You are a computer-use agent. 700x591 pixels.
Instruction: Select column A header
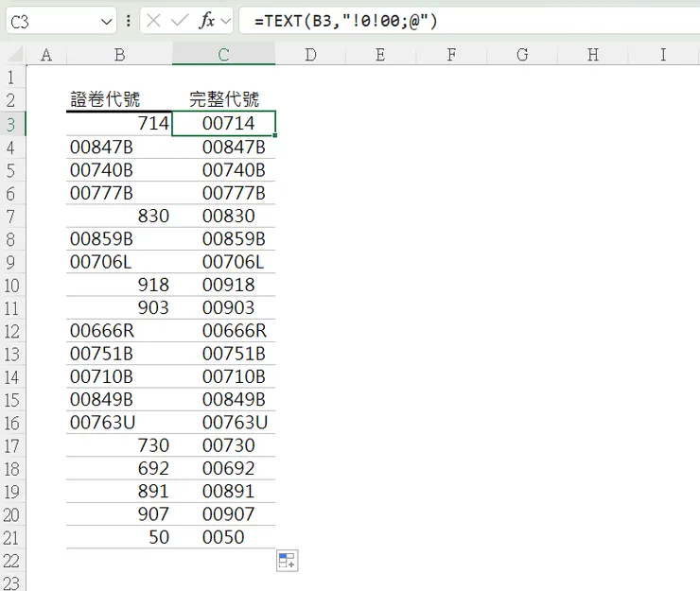click(46, 55)
